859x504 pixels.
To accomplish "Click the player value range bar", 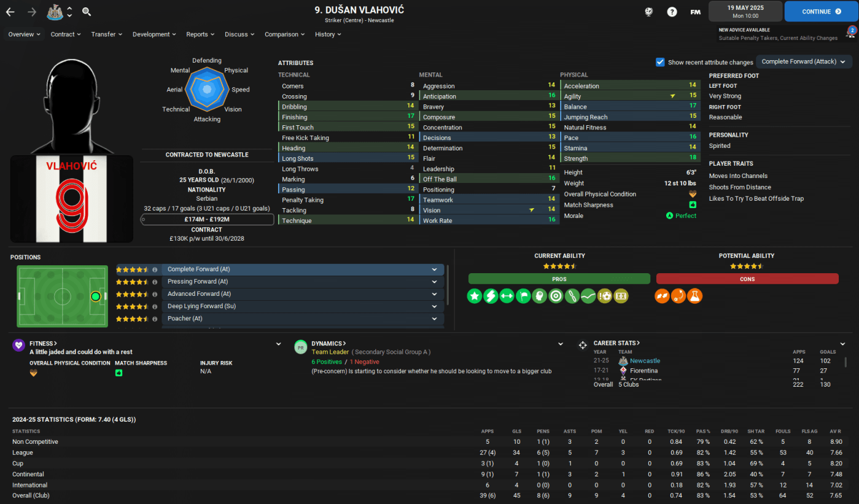I will click(207, 219).
